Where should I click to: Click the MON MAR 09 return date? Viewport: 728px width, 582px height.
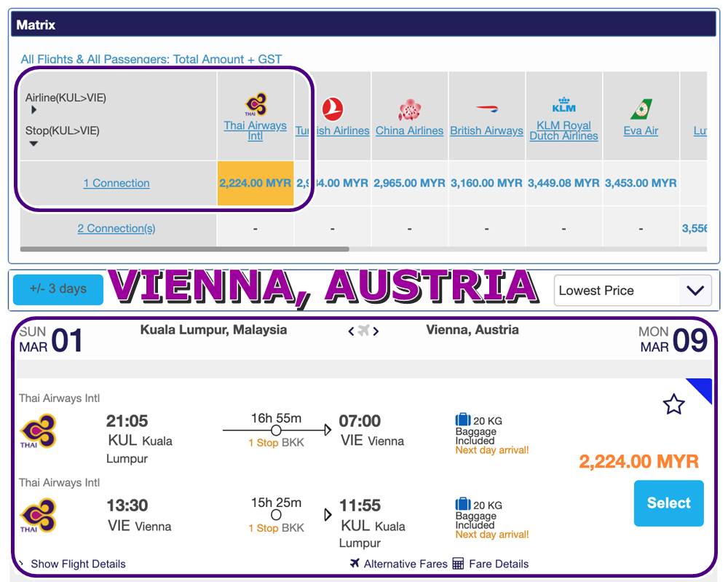(x=673, y=339)
